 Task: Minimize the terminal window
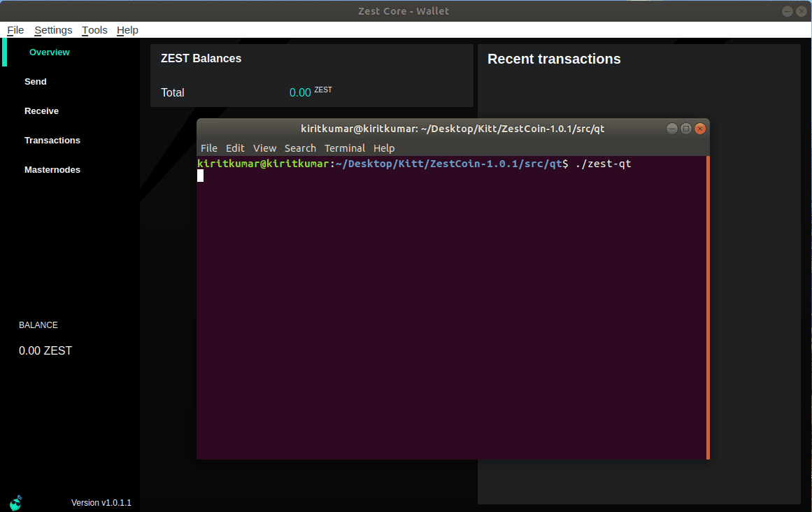(x=672, y=129)
